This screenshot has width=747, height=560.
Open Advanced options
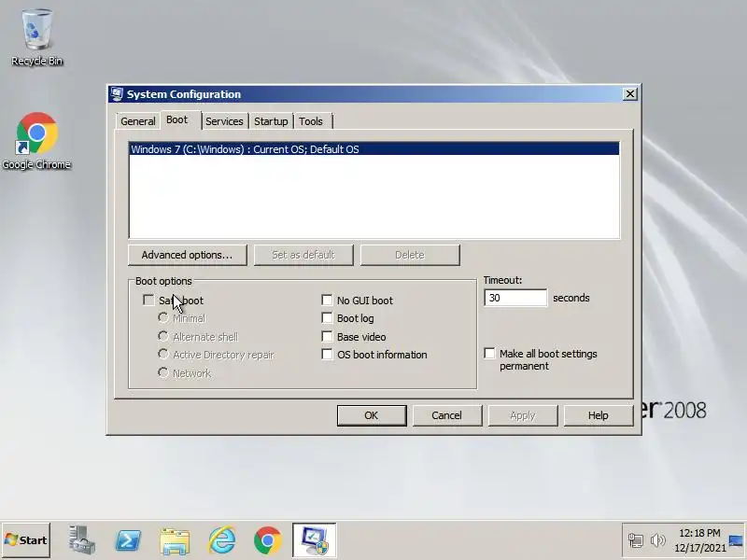point(188,255)
